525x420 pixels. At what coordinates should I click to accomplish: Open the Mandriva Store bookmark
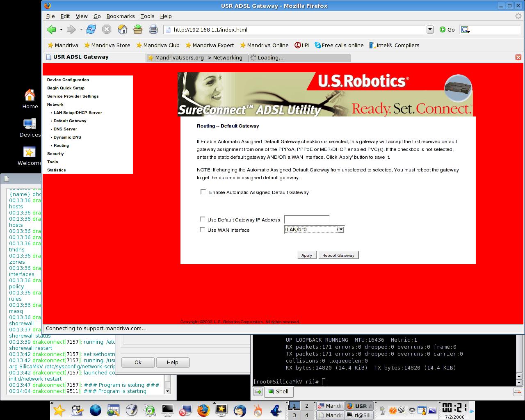107,45
